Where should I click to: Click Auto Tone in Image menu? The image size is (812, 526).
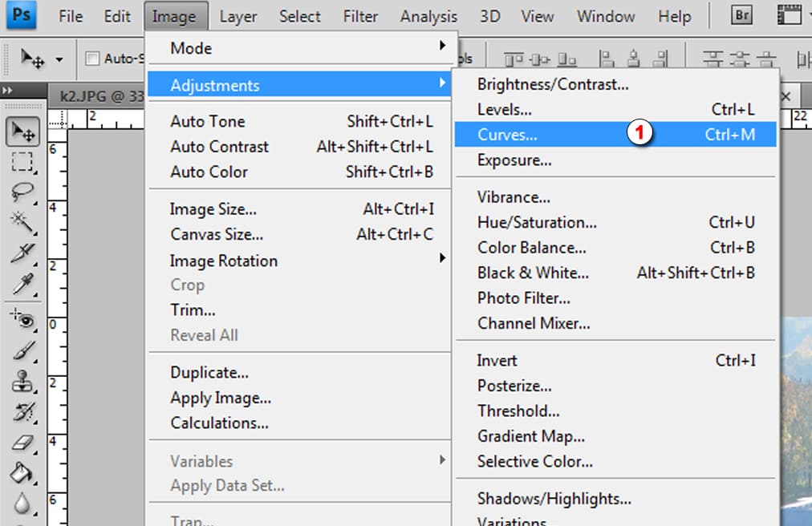click(300, 121)
